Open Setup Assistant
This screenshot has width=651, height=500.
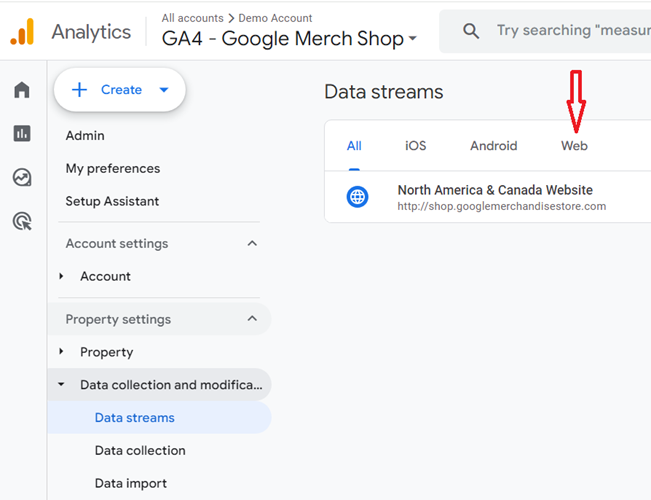112,201
